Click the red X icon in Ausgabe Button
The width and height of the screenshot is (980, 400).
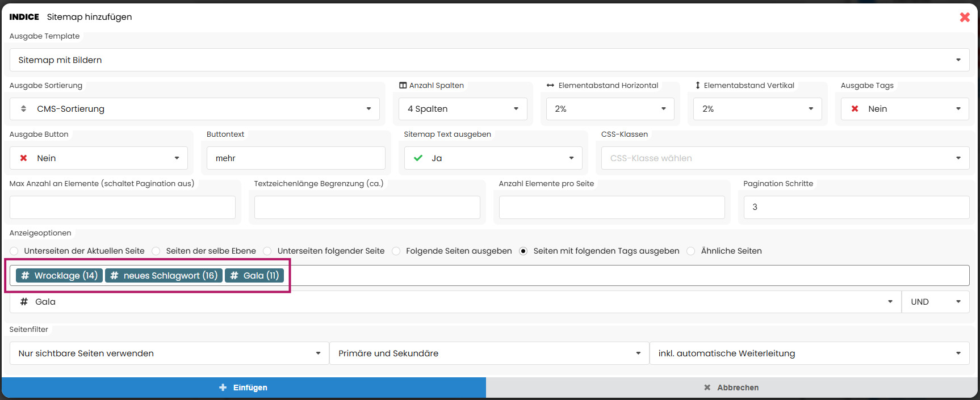coord(23,158)
